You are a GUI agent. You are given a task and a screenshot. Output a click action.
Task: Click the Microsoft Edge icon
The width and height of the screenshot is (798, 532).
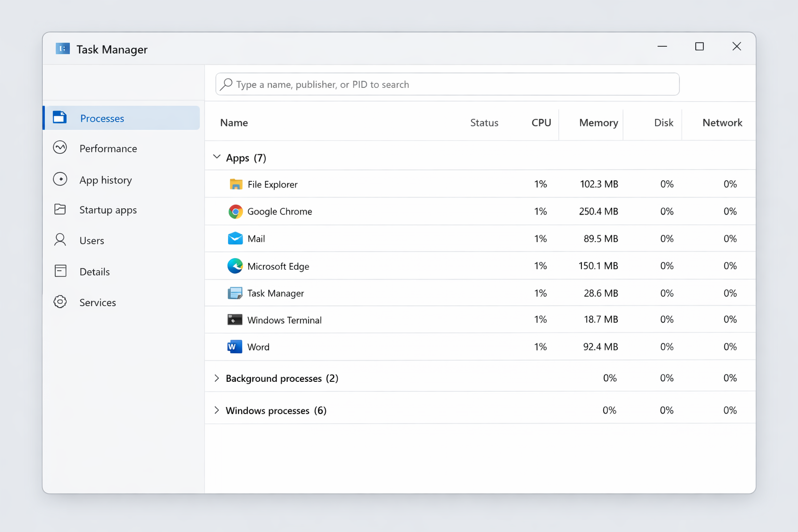point(235,266)
